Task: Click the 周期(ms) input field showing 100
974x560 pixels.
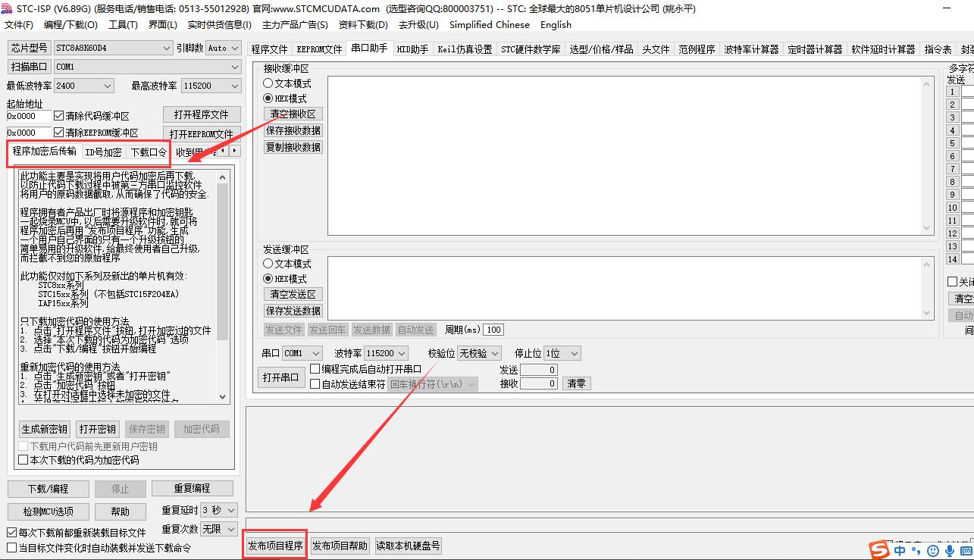Action: (x=494, y=330)
